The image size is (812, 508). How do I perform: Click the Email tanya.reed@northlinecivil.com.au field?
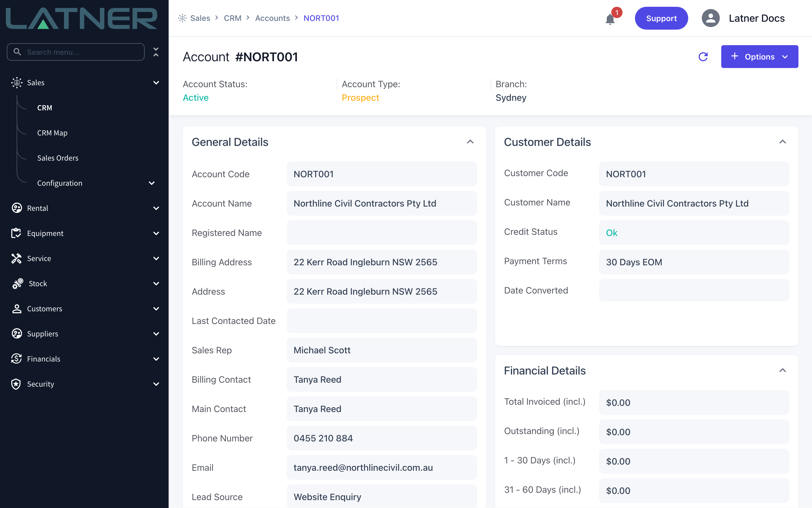coord(381,467)
